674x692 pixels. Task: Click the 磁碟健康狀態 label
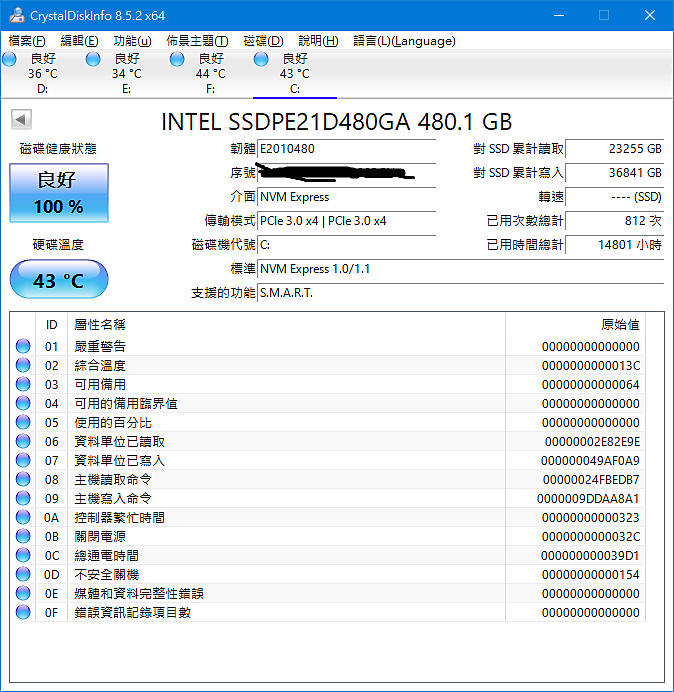(x=58, y=149)
